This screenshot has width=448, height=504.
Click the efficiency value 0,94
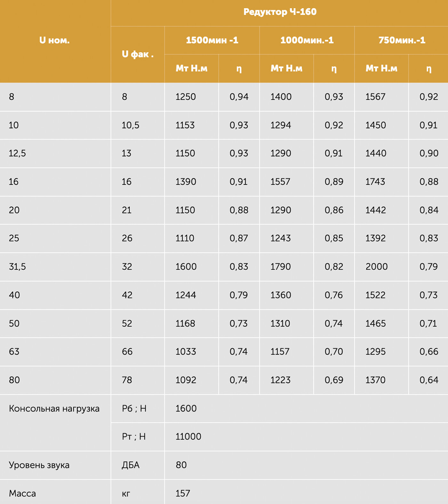click(x=239, y=97)
